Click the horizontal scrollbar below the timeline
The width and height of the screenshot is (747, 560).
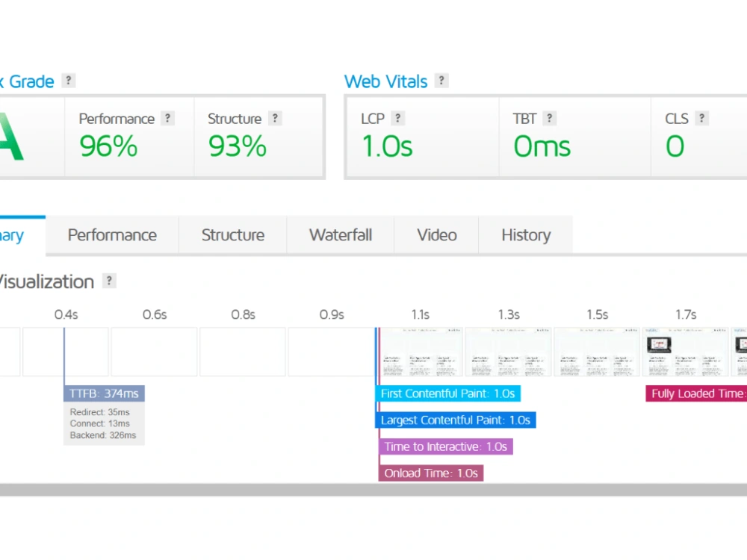(x=373, y=490)
